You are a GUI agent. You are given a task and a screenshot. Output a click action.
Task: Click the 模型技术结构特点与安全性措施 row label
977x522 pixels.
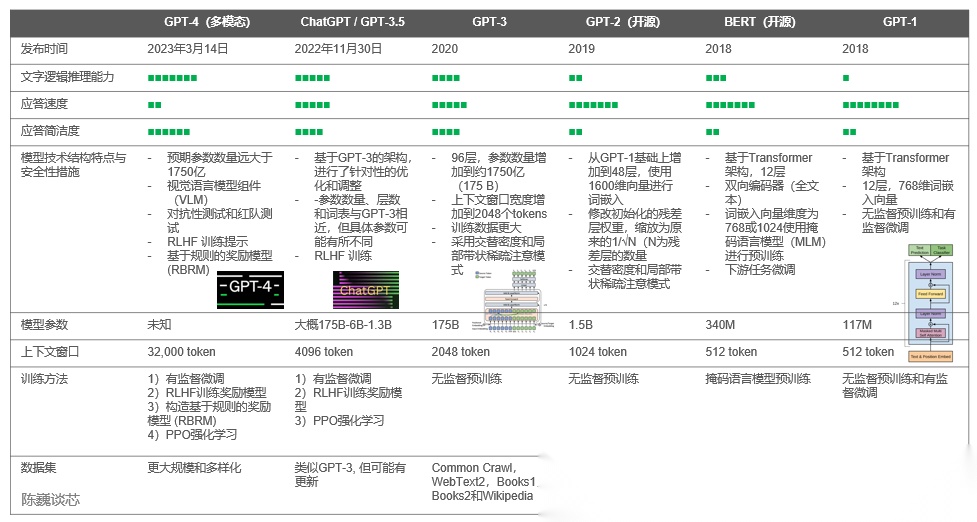click(73, 164)
